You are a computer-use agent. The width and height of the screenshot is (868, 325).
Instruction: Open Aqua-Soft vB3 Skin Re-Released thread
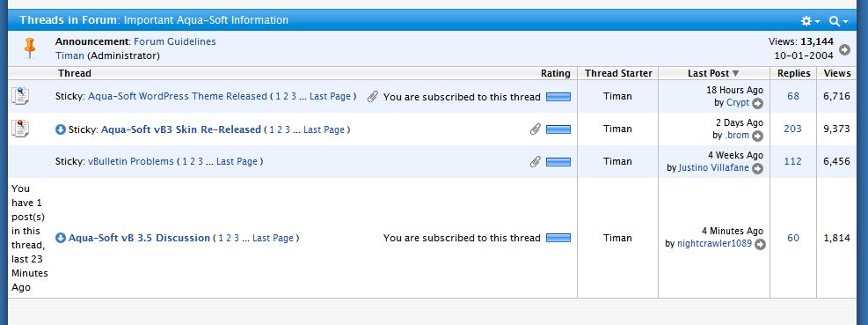pyautogui.click(x=181, y=129)
